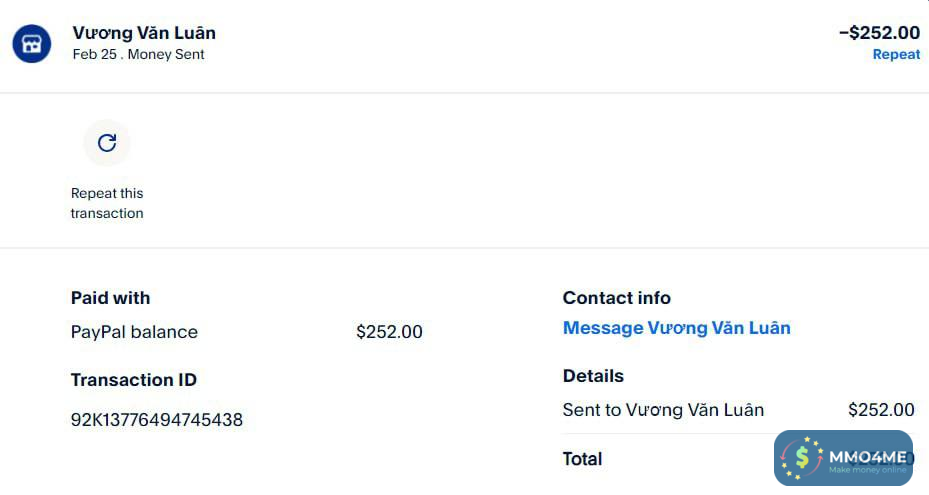Click the blue merchant store icon

(32, 43)
